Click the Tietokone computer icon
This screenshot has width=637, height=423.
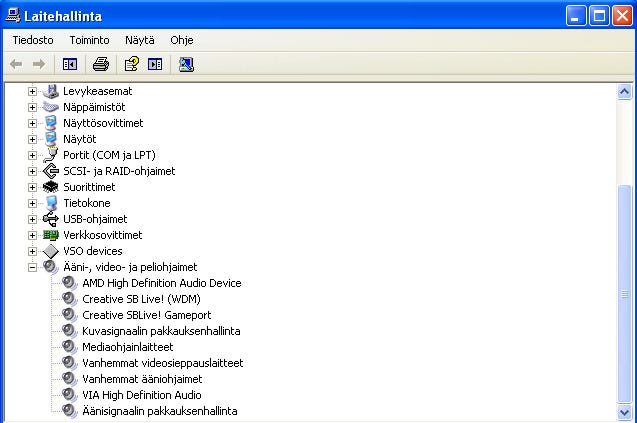(51, 203)
